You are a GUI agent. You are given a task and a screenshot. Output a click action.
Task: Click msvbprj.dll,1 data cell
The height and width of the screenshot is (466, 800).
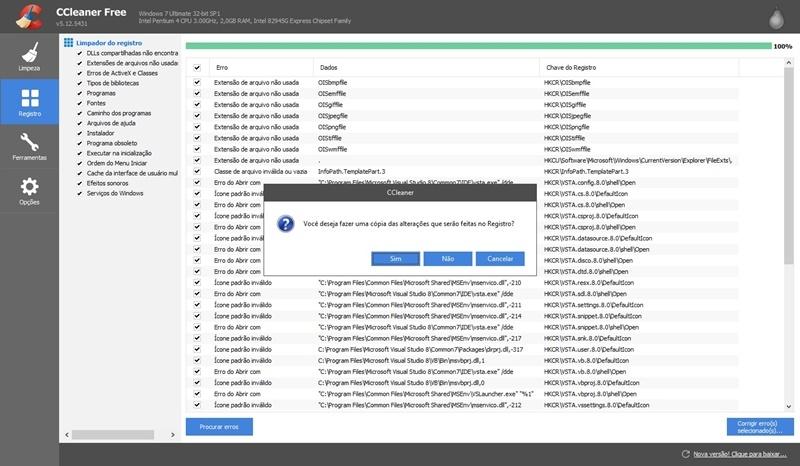click(402, 361)
